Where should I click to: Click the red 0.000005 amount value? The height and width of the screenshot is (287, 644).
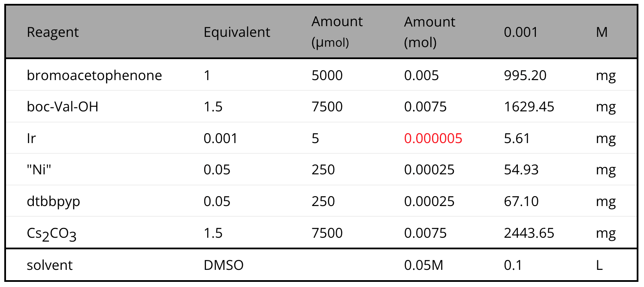point(433,139)
